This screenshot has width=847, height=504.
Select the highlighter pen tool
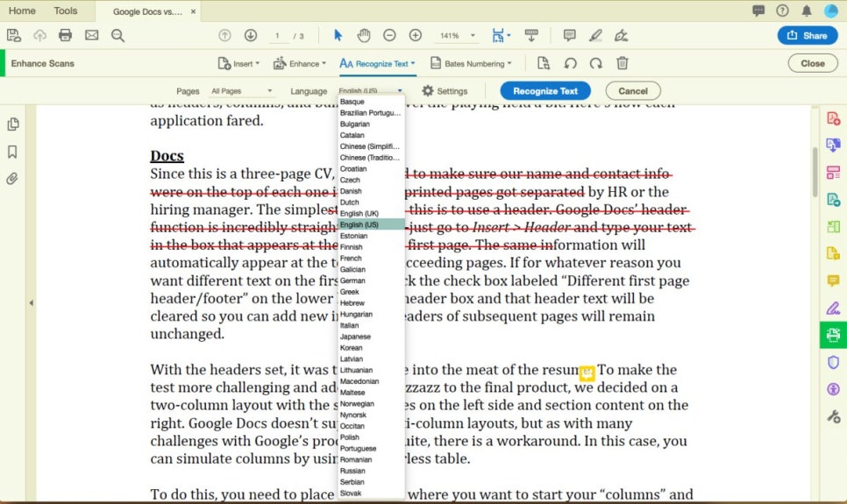point(595,36)
